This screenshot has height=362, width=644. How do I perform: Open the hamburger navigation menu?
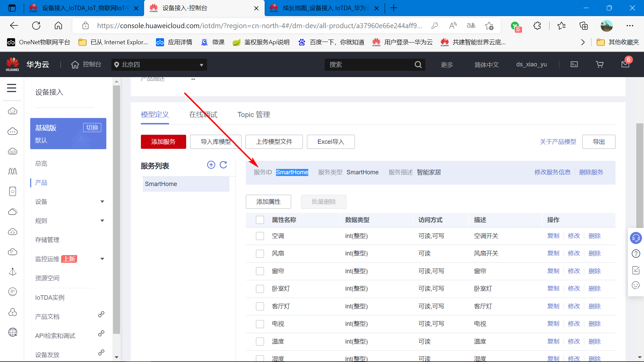pyautogui.click(x=12, y=88)
